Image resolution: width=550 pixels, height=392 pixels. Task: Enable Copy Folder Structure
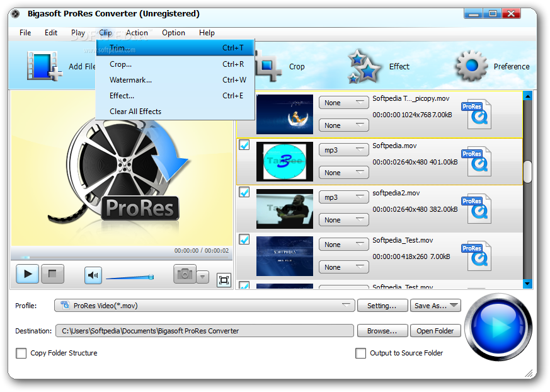pos(21,353)
